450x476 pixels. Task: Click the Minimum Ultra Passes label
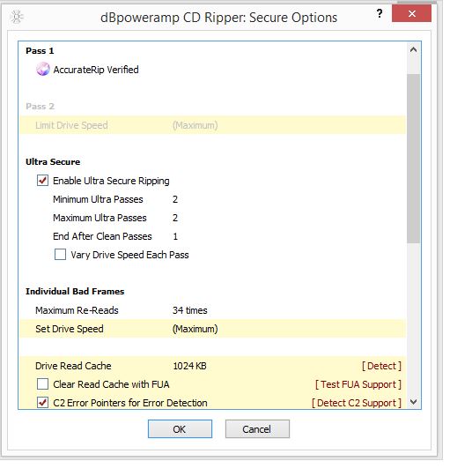(98, 199)
